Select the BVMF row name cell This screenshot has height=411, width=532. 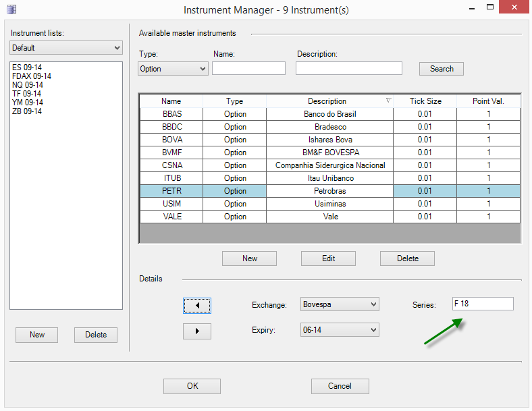(171, 153)
